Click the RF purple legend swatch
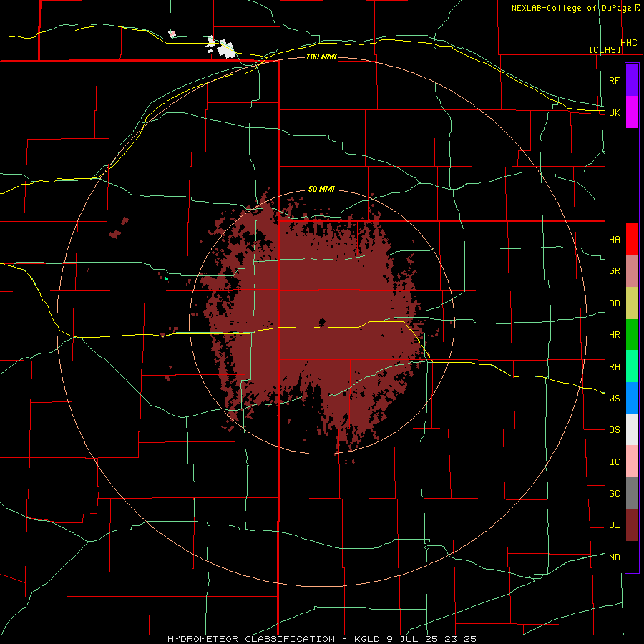This screenshot has width=644, height=644. pyautogui.click(x=632, y=80)
